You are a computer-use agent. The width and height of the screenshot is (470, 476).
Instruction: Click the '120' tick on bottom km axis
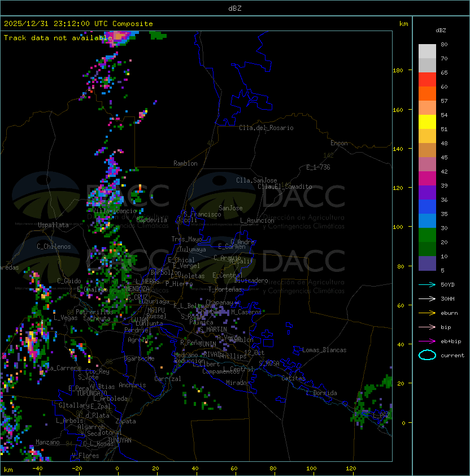point(351,469)
